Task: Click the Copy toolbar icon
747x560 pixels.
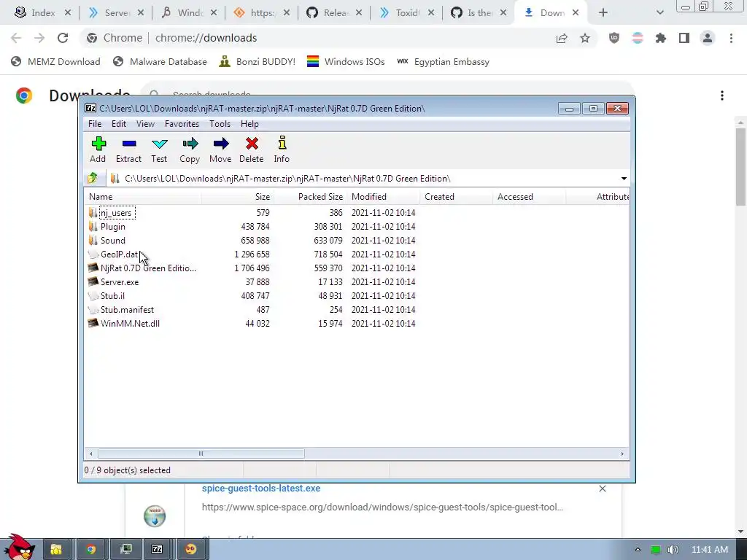Action: (190, 144)
